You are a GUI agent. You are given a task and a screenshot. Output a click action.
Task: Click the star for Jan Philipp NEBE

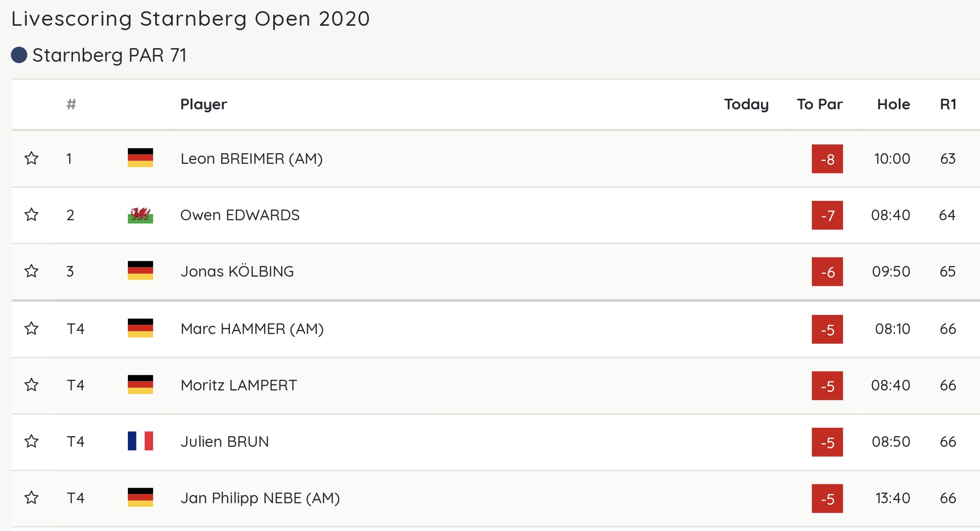[x=32, y=497]
